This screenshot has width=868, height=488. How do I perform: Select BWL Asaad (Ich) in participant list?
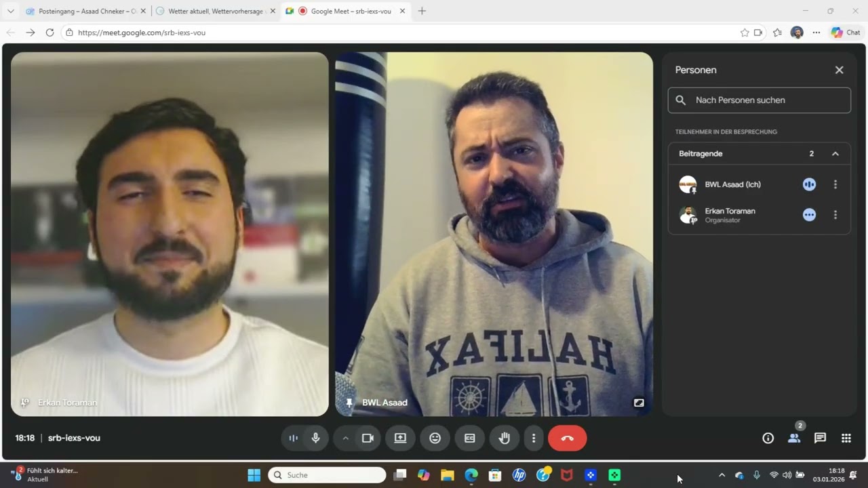tap(759, 184)
